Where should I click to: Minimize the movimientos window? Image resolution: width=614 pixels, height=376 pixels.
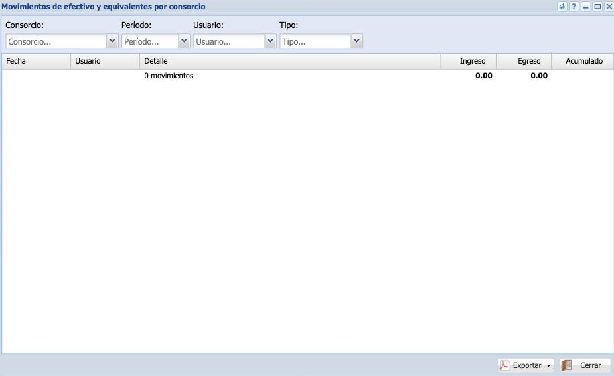(586, 6)
